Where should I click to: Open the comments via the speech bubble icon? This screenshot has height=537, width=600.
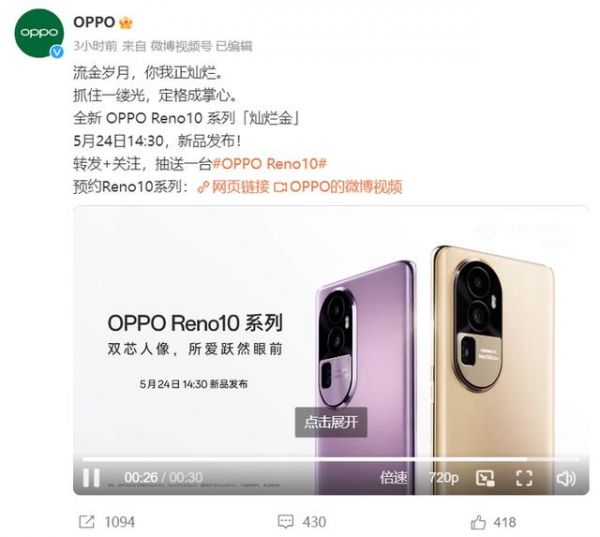point(285,522)
